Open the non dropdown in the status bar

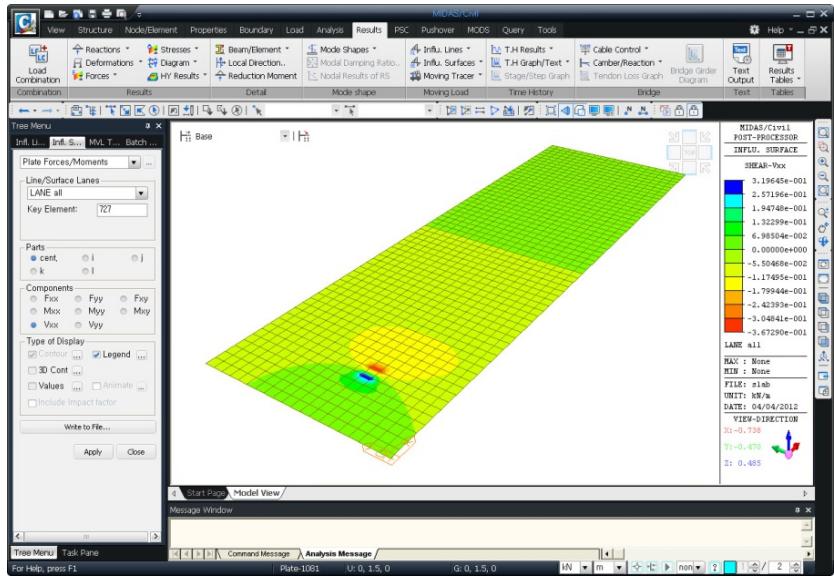698,567
